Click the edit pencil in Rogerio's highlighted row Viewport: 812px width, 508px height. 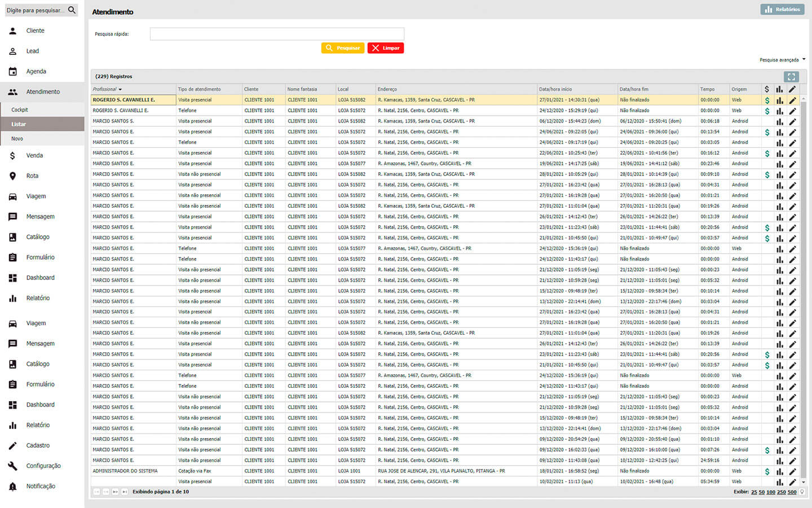tap(792, 100)
